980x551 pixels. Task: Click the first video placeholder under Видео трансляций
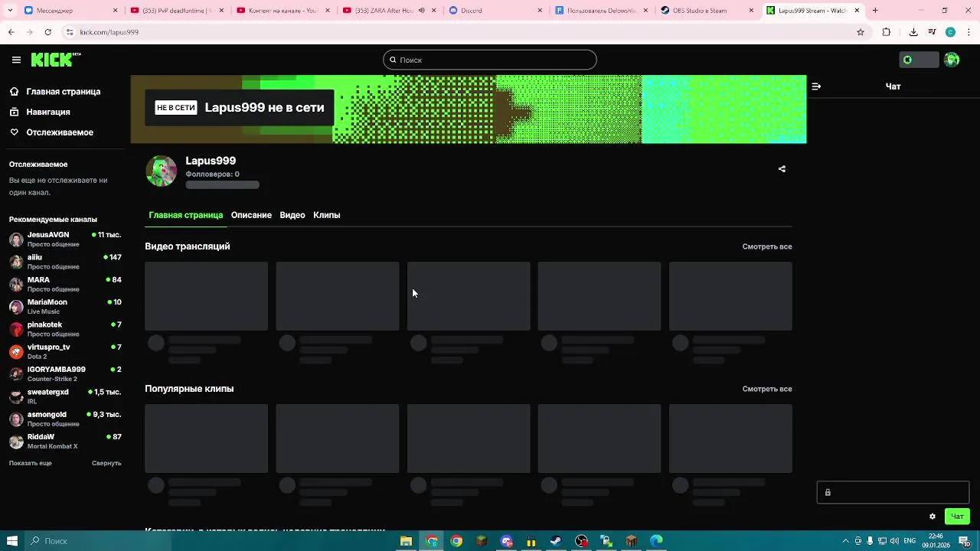point(207,296)
